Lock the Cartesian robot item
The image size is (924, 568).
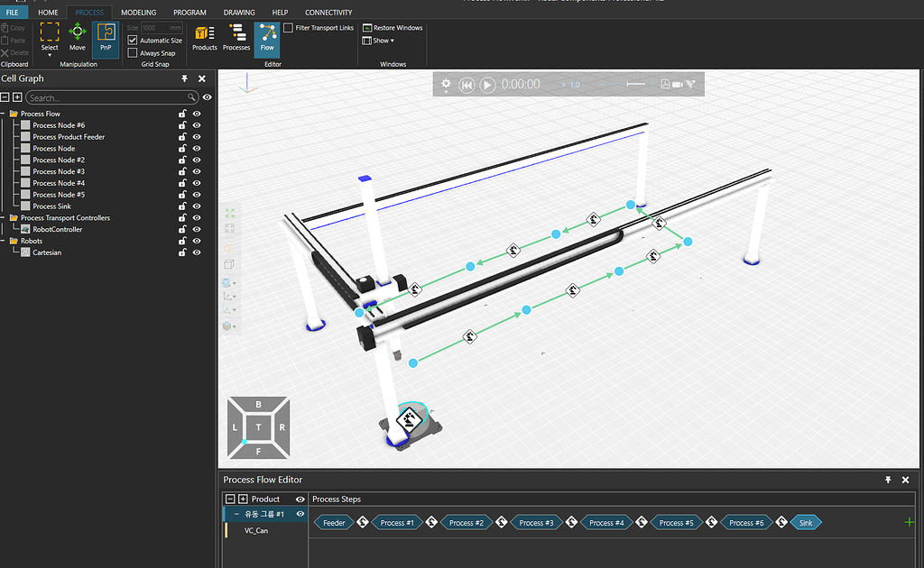pos(181,252)
